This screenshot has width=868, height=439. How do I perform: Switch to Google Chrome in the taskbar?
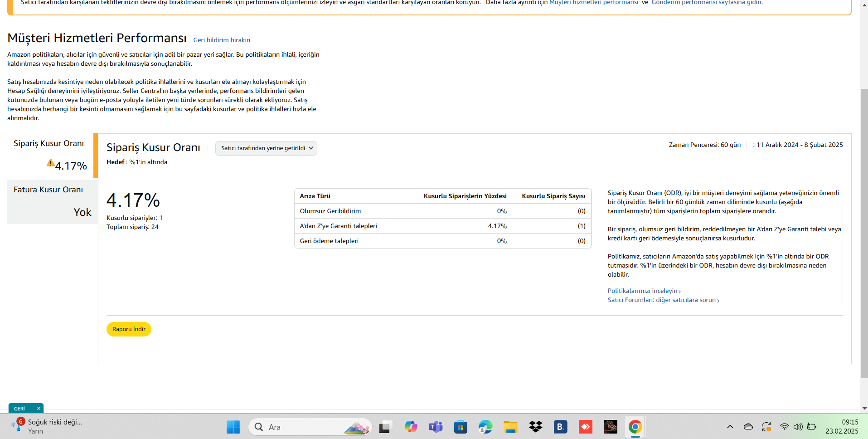pos(635,427)
